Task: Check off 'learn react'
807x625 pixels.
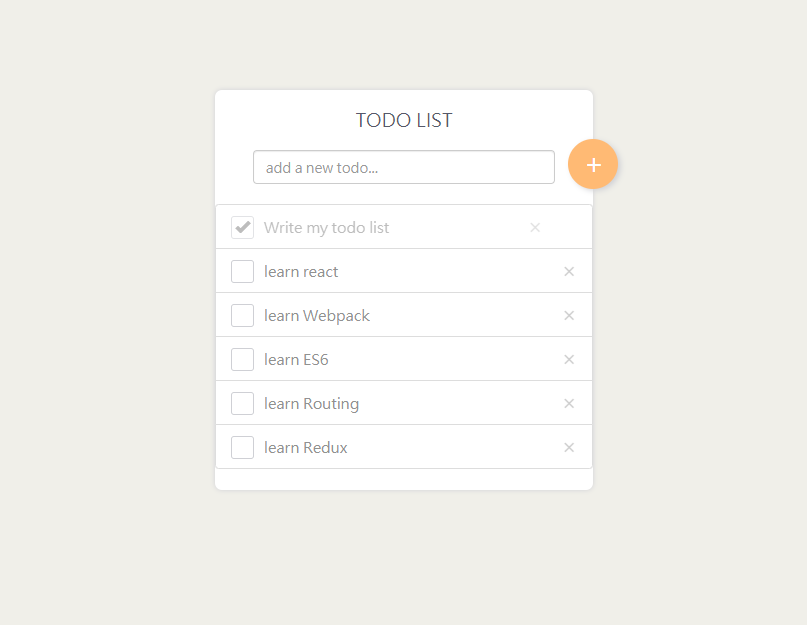Action: pos(242,271)
